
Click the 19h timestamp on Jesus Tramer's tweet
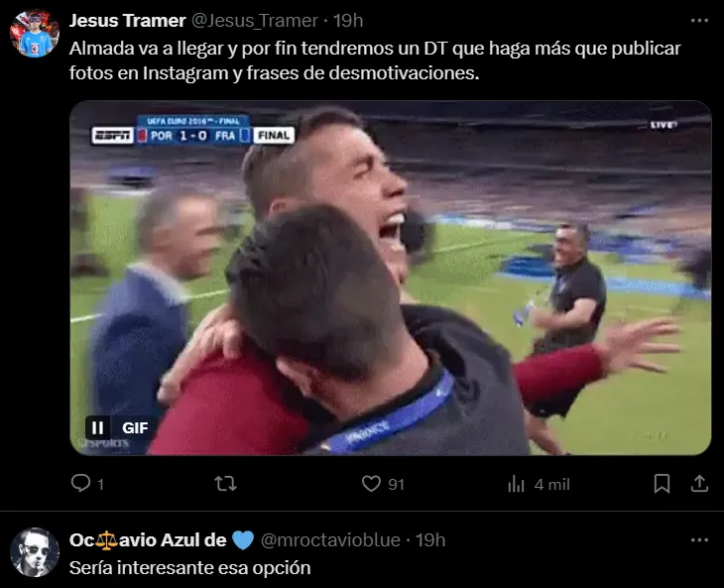click(348, 21)
